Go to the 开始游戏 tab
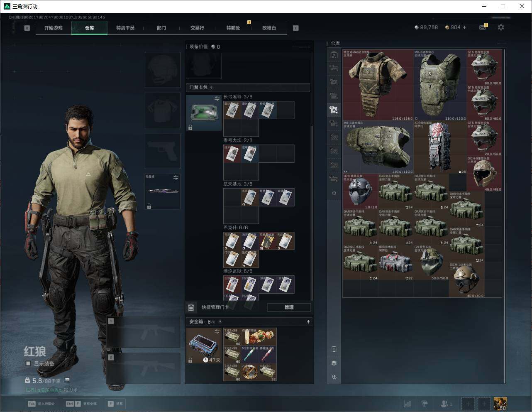The width and height of the screenshot is (532, 412). [54, 28]
